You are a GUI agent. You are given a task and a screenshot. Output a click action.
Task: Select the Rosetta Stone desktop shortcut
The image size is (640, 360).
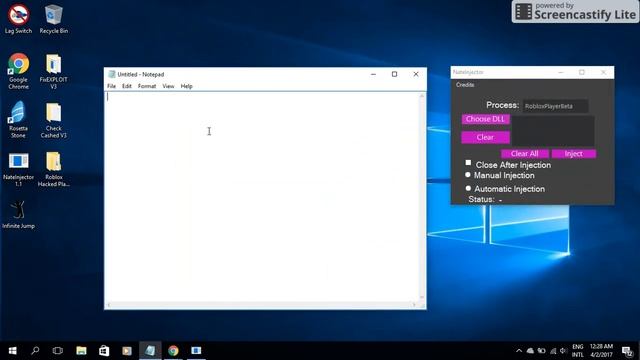coord(18,120)
